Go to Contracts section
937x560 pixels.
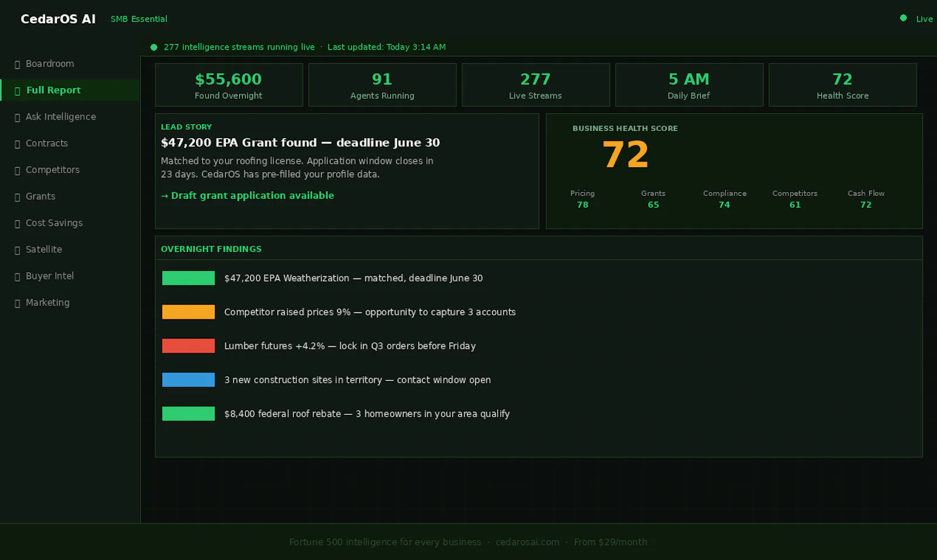pos(70,143)
